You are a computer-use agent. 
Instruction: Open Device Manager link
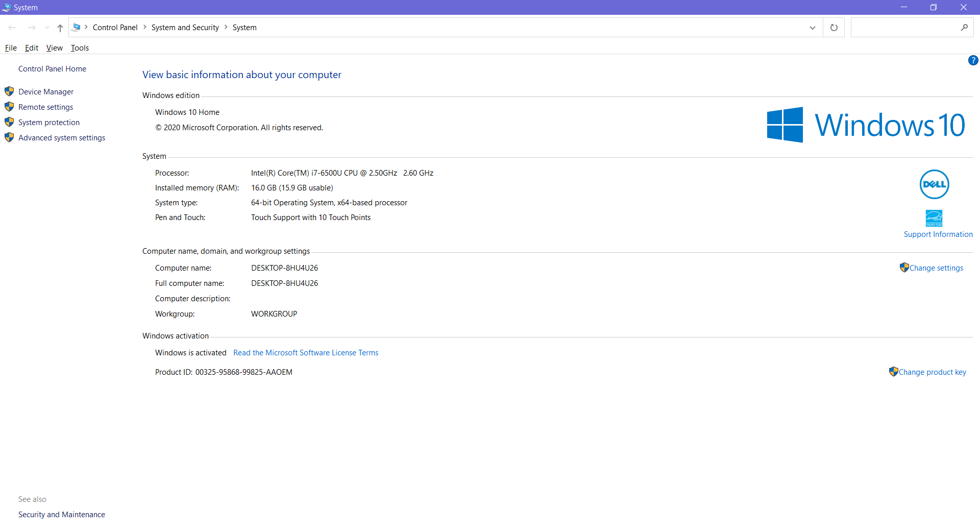46,92
